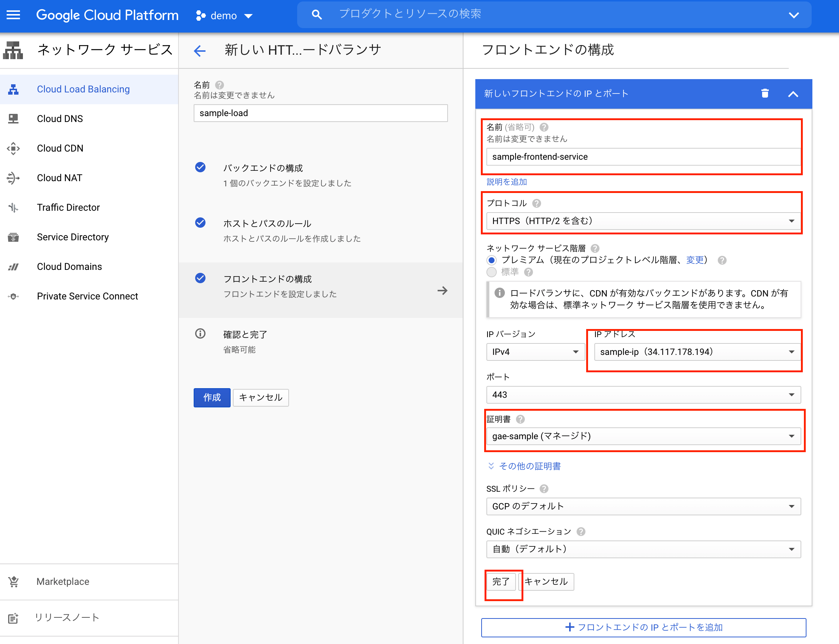Open the IP アドレス sample-ip dropdown
Screen dimensions: 839x644
coord(696,352)
